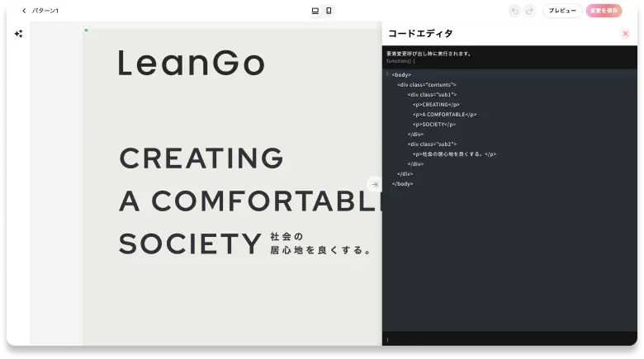Collapse the code editor with arrow handle
644x359 pixels.
coord(374,184)
